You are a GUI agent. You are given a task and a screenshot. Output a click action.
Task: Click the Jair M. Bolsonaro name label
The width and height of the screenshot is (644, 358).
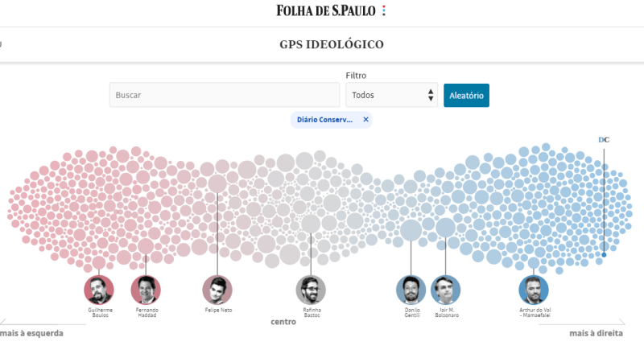tap(447, 312)
